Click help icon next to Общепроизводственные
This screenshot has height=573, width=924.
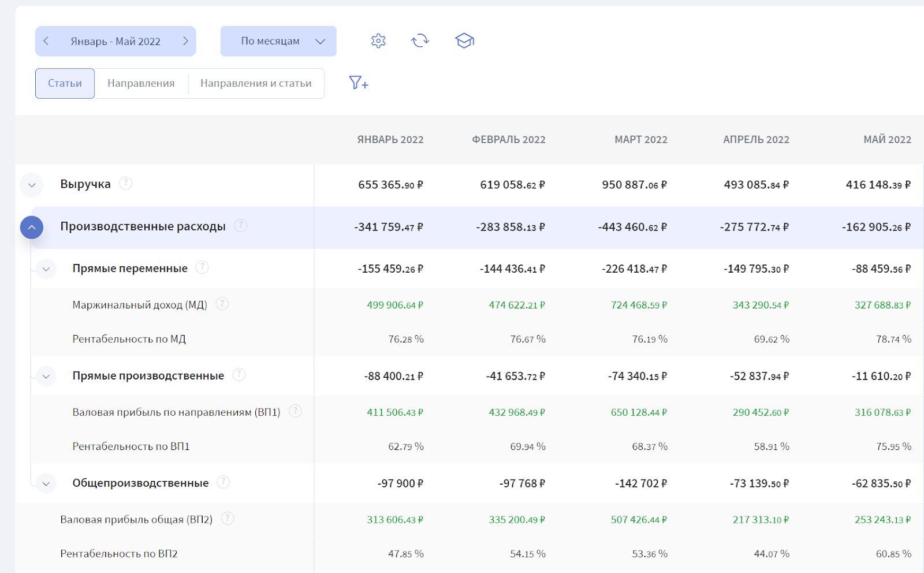click(x=223, y=482)
